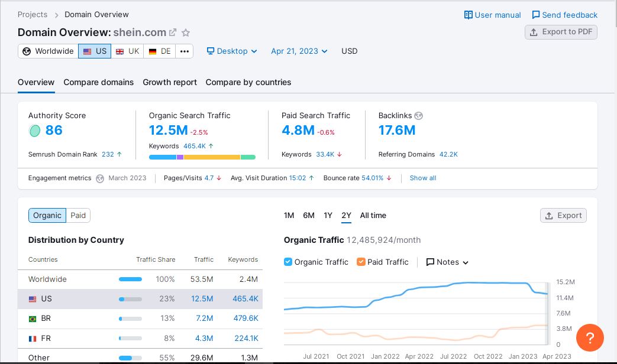Click the organic keywords distribution color bar
This screenshot has width=617, height=364.
[202, 157]
